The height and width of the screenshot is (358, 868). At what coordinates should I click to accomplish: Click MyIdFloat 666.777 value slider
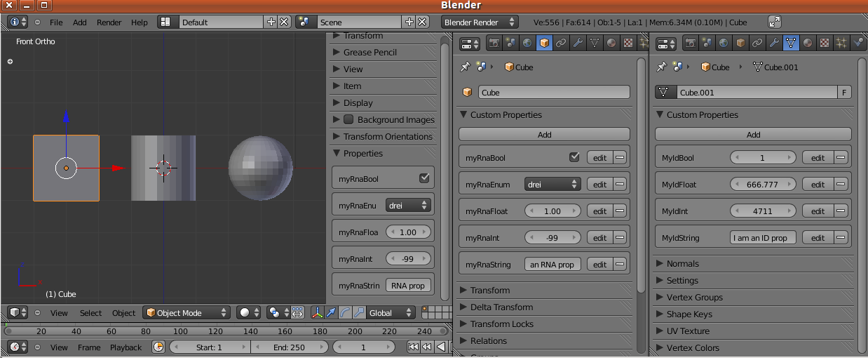coord(762,185)
